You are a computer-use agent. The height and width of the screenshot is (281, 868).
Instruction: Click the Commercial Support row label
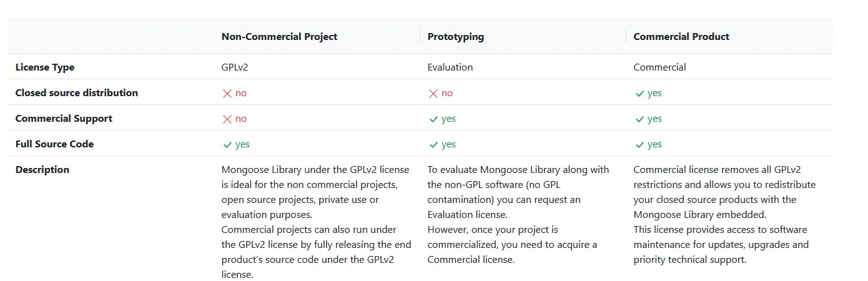pyautogui.click(x=64, y=119)
